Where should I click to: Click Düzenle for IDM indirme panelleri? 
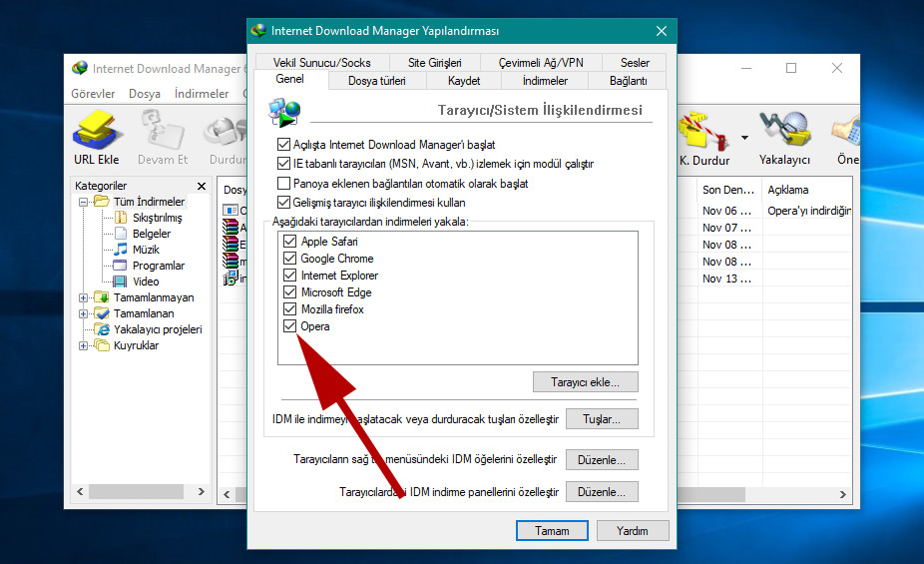click(x=602, y=491)
